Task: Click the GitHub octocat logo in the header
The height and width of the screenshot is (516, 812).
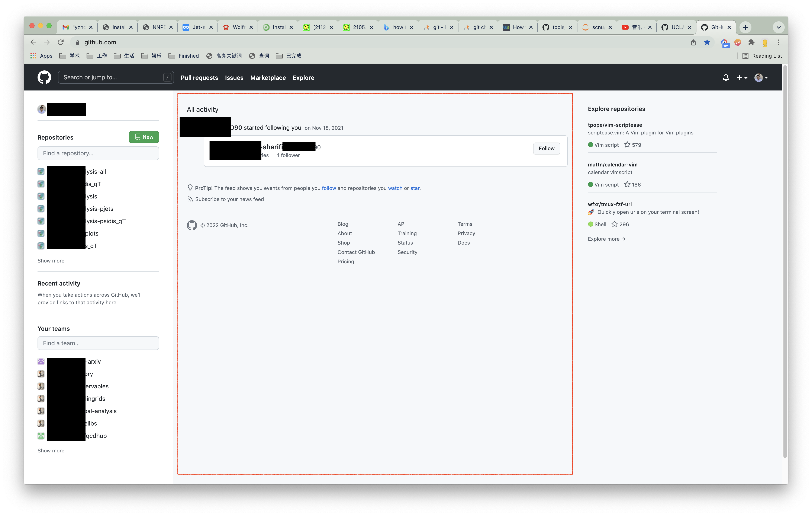Action: click(44, 77)
